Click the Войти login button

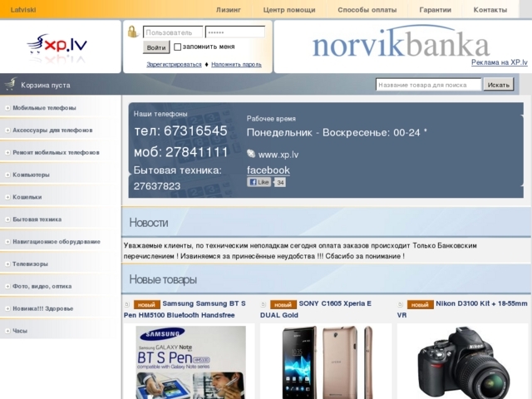(156, 47)
